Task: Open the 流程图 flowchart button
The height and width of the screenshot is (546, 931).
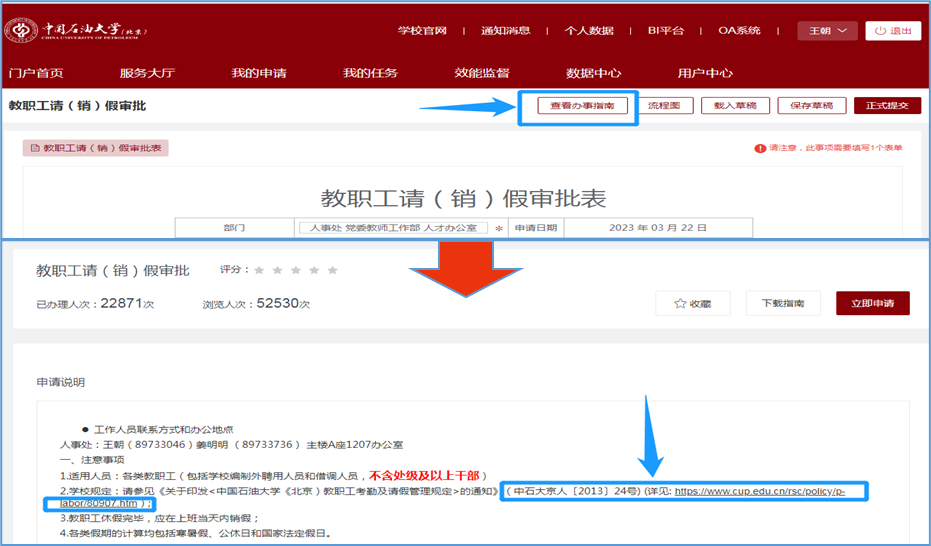Action: coord(664,105)
